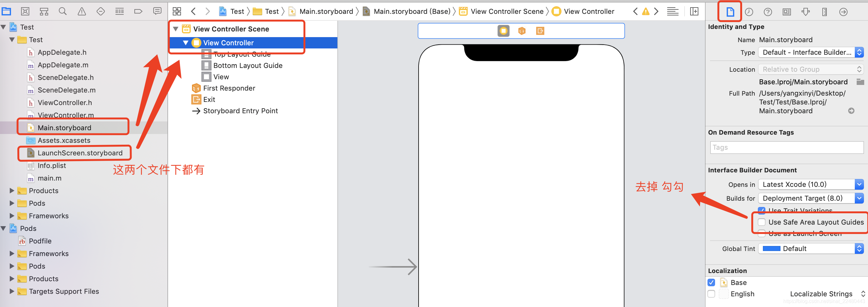
Task: Add an editor with the split icon
Action: coord(694,11)
